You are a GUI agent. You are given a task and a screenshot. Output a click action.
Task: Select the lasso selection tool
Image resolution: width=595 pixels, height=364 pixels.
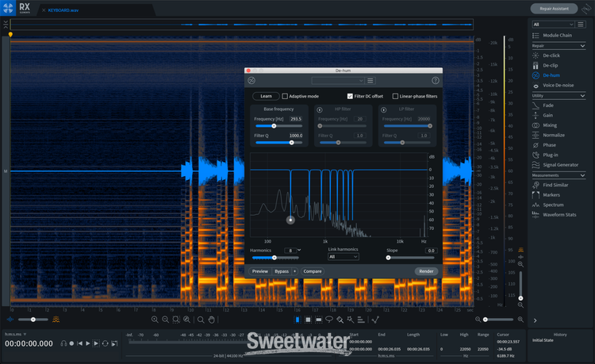pyautogui.click(x=329, y=320)
